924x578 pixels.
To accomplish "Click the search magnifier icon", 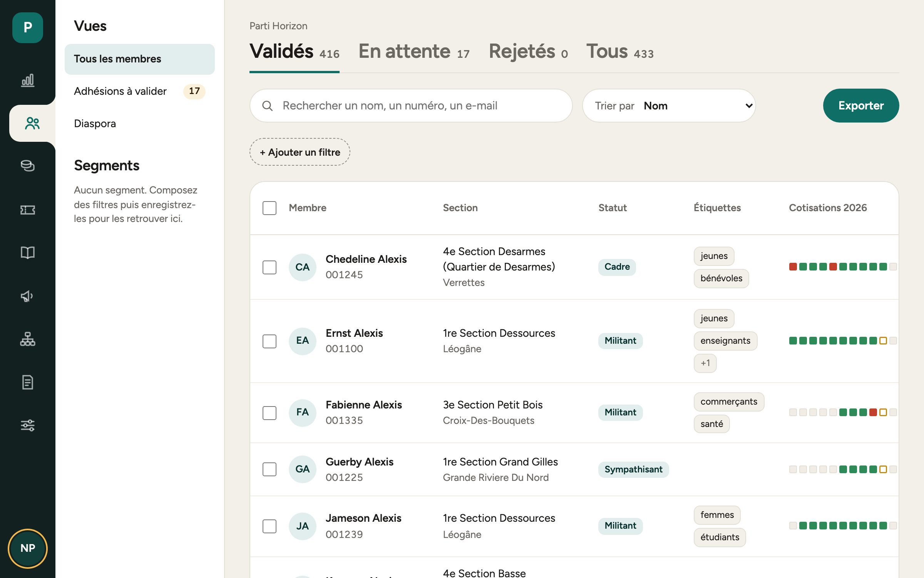I will click(268, 106).
